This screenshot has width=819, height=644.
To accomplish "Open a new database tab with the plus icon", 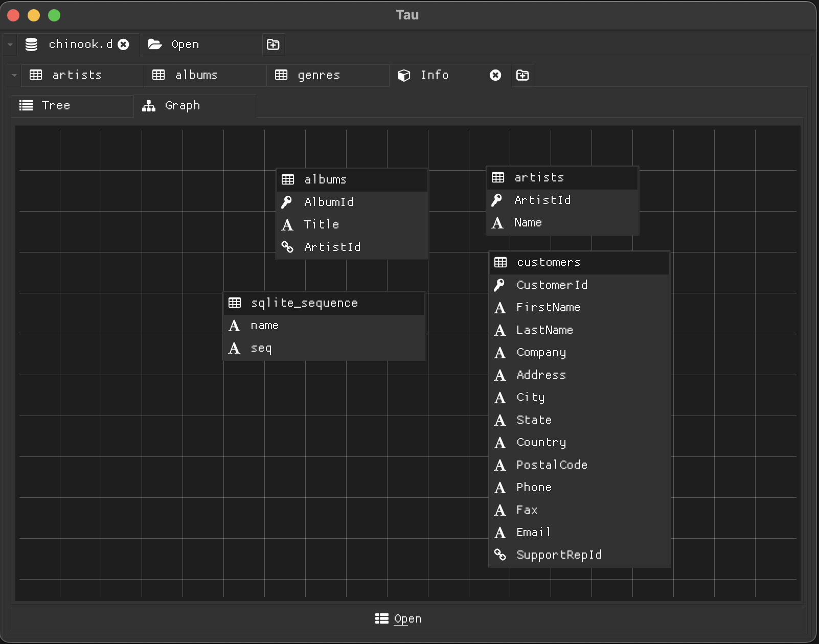I will (274, 45).
